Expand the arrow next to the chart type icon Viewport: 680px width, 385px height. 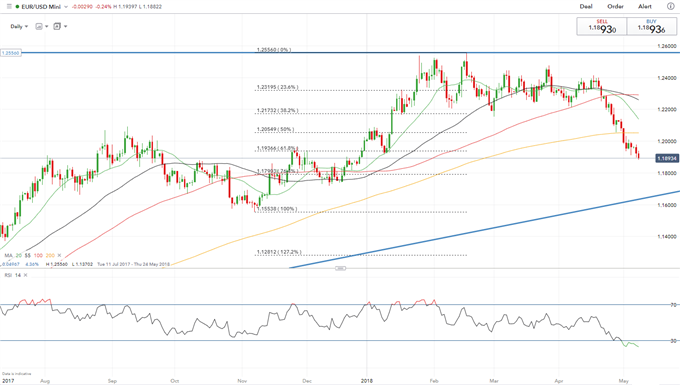(46, 26)
